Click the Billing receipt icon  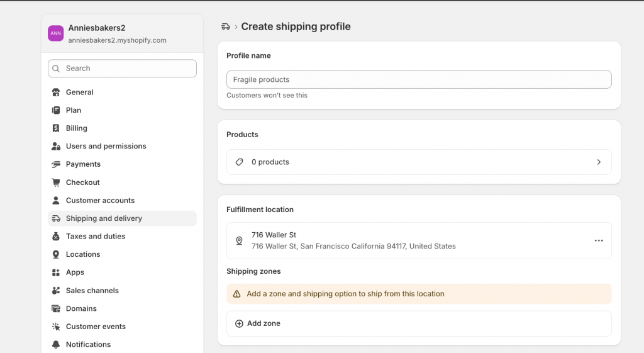click(x=56, y=128)
